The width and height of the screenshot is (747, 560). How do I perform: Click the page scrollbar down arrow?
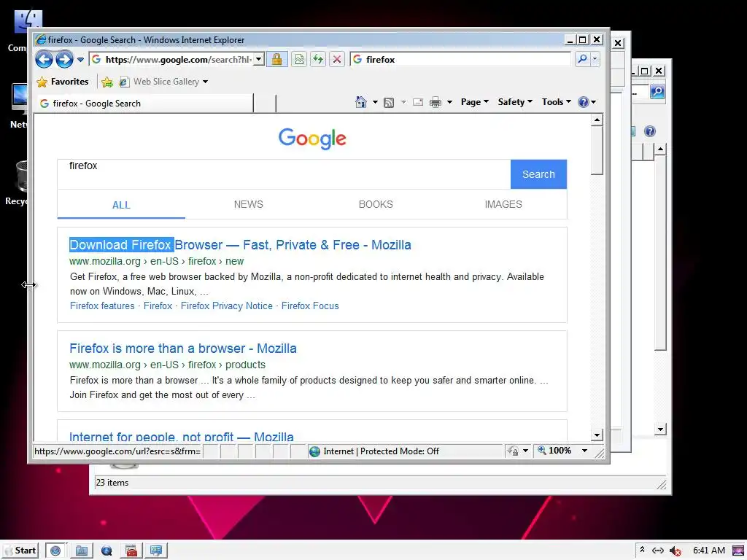coord(597,435)
